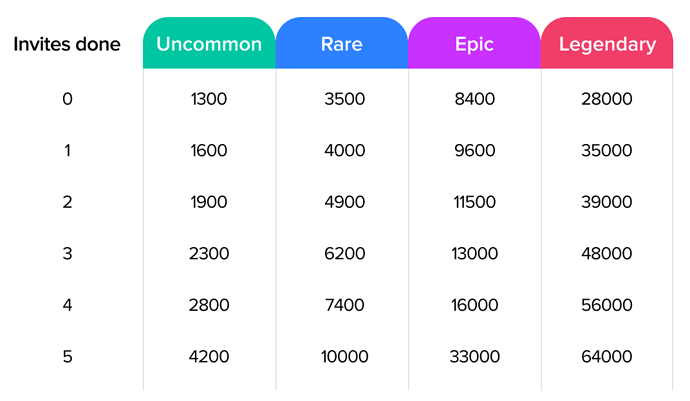The image size is (690, 401).
Task: Click the invites row label 5
Action: click(x=67, y=357)
